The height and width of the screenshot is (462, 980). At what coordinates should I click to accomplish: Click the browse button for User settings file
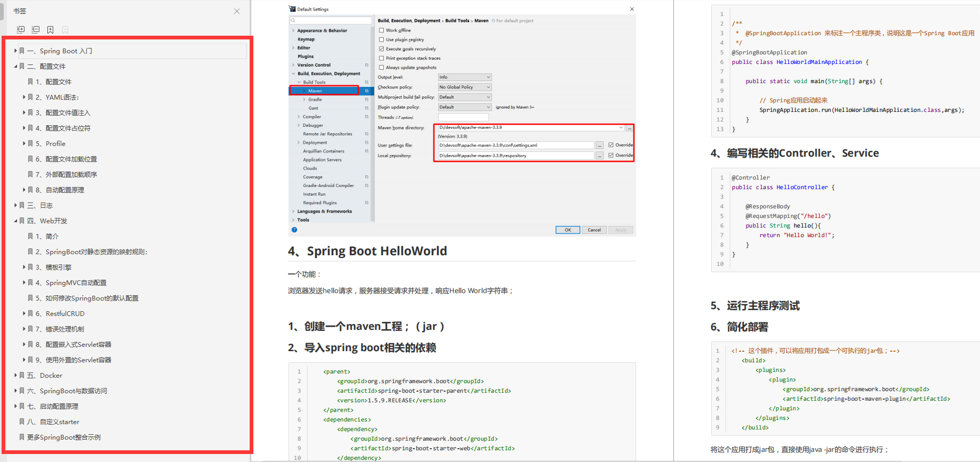599,145
